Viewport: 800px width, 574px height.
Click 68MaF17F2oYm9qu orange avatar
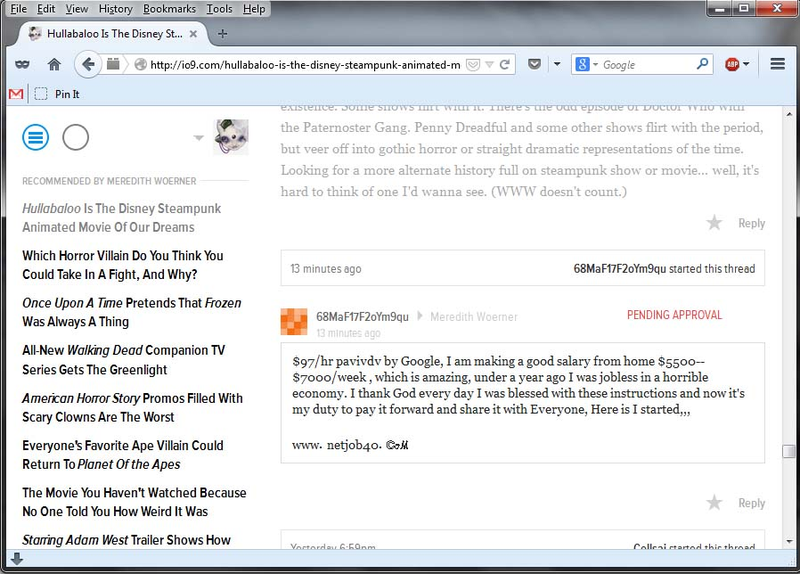tap(294, 321)
